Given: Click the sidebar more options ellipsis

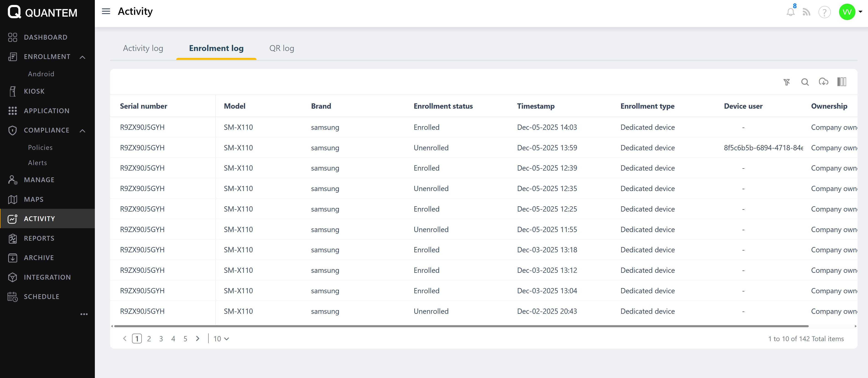Looking at the screenshot, I should point(84,314).
